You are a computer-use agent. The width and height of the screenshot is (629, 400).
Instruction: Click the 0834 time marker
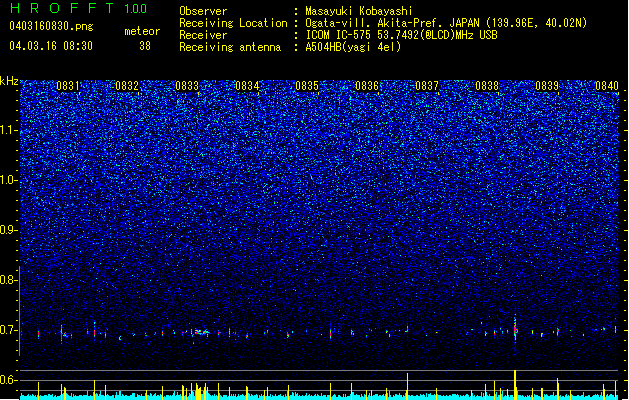point(247,86)
